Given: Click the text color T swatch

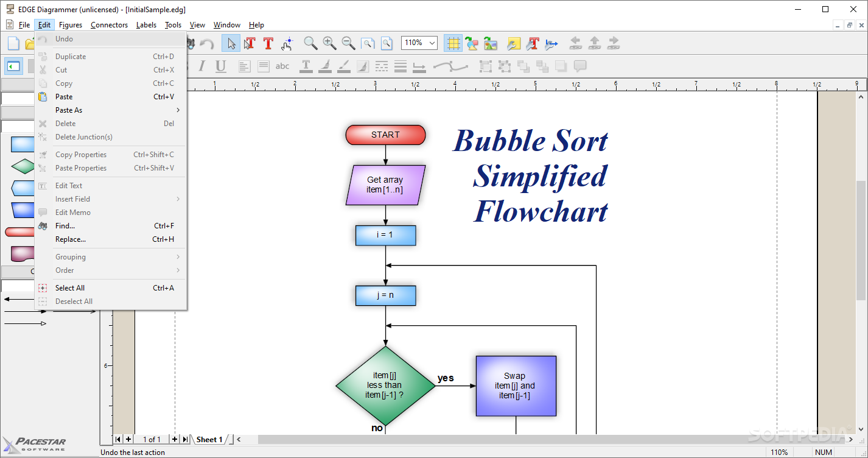Looking at the screenshot, I should [306, 66].
